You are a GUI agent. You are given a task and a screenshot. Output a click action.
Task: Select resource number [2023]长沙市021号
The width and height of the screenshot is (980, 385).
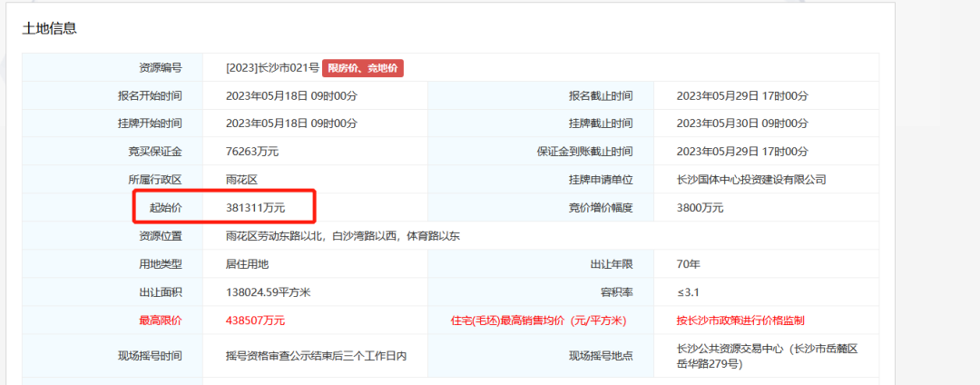272,68
